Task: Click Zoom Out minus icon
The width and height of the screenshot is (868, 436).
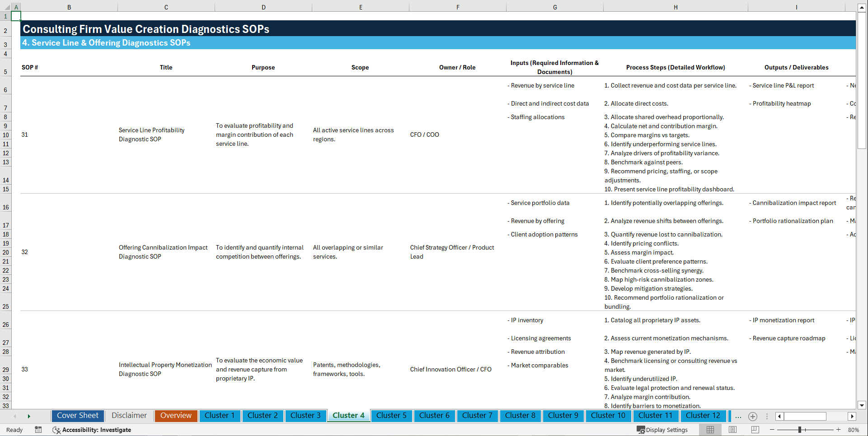Action: coord(772,430)
